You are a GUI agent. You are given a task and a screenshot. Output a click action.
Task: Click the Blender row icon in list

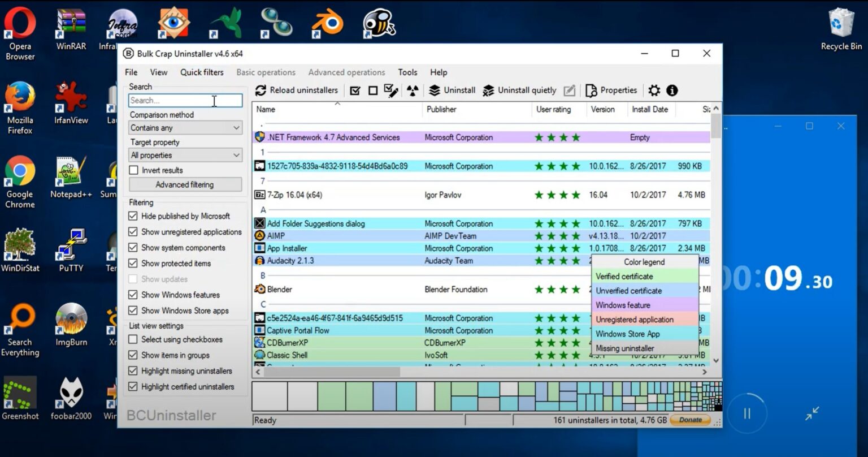[x=260, y=290]
